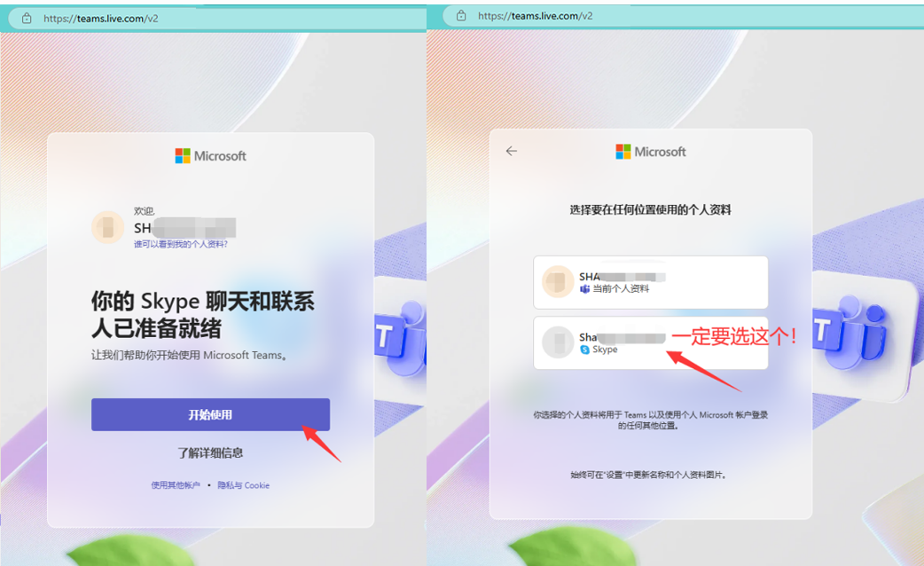Click the Teams icon beside 当前个人资料

point(584,289)
